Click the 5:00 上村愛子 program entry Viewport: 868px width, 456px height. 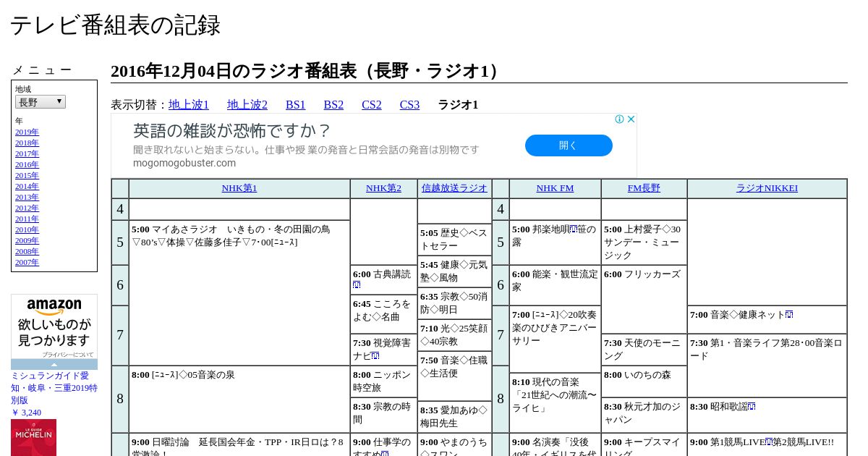pyautogui.click(x=644, y=242)
